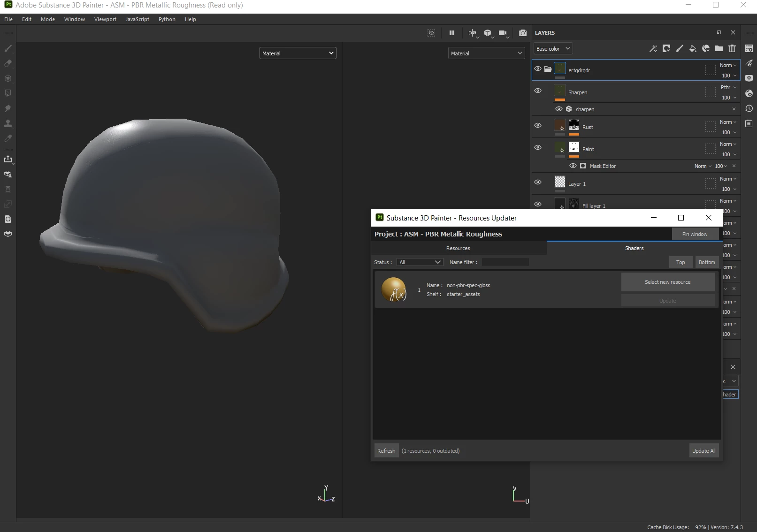Viewport: 757px width, 532px height.
Task: Select the Polygon Fill tool
Action: pos(8,93)
